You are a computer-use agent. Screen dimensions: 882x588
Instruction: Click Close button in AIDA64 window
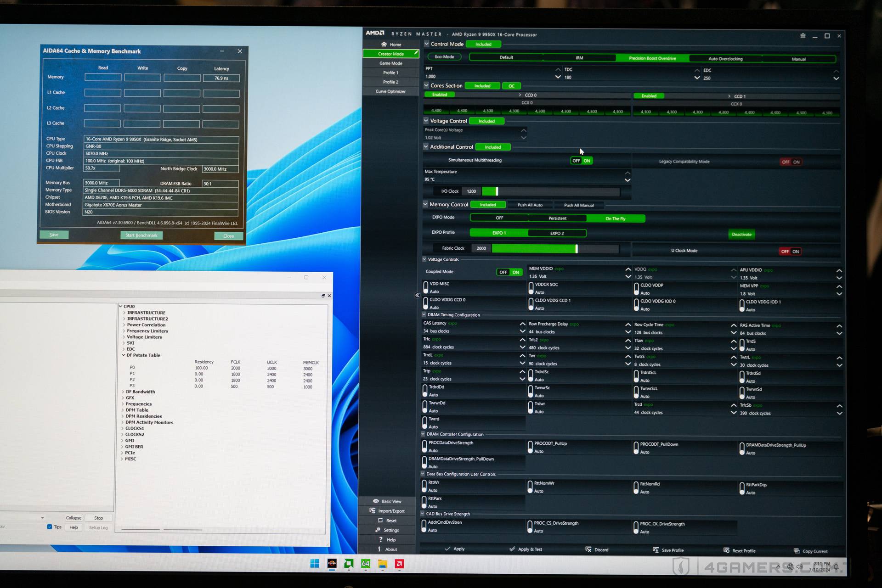tap(229, 236)
